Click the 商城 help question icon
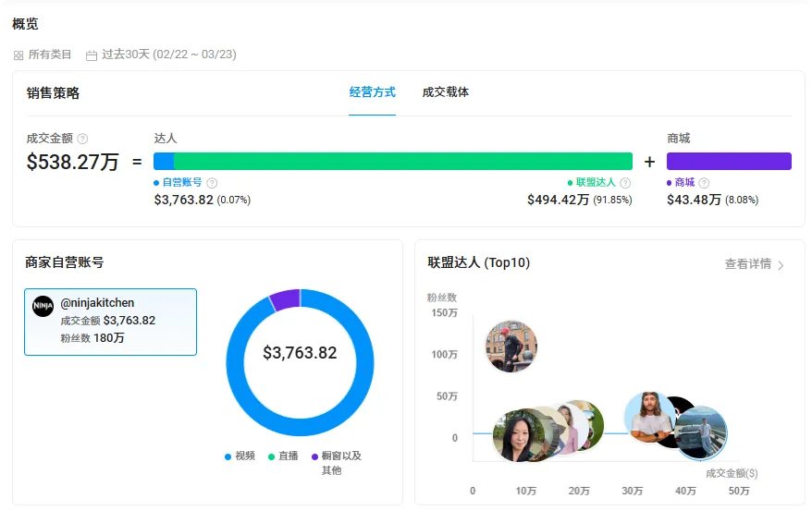This screenshot has height=511, width=812. click(x=704, y=183)
